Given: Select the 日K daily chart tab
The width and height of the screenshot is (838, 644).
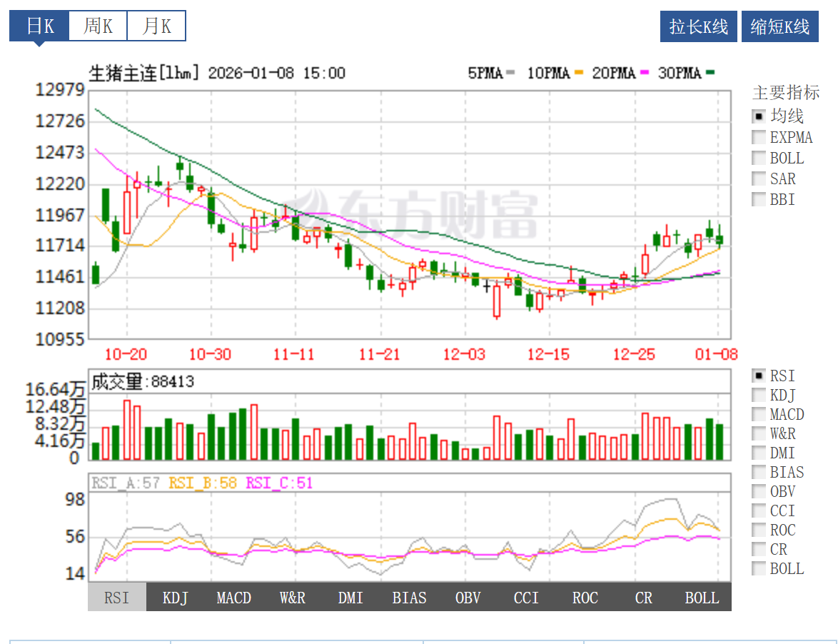Looking at the screenshot, I should coord(39,26).
